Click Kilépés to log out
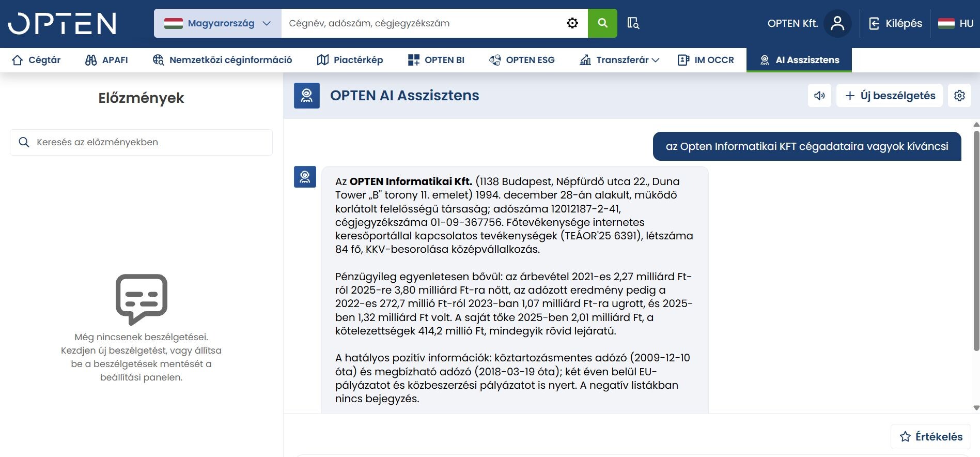 point(896,23)
